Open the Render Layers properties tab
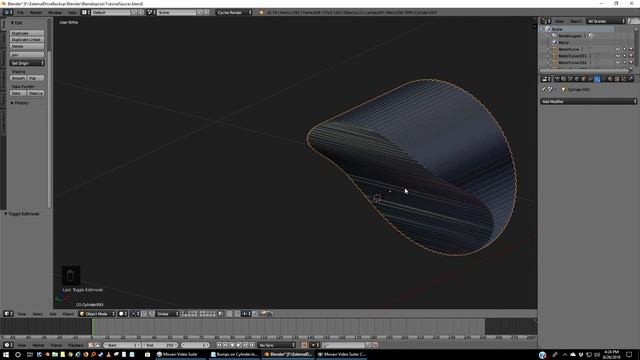The width and height of the screenshot is (640, 360). pyautogui.click(x=563, y=79)
